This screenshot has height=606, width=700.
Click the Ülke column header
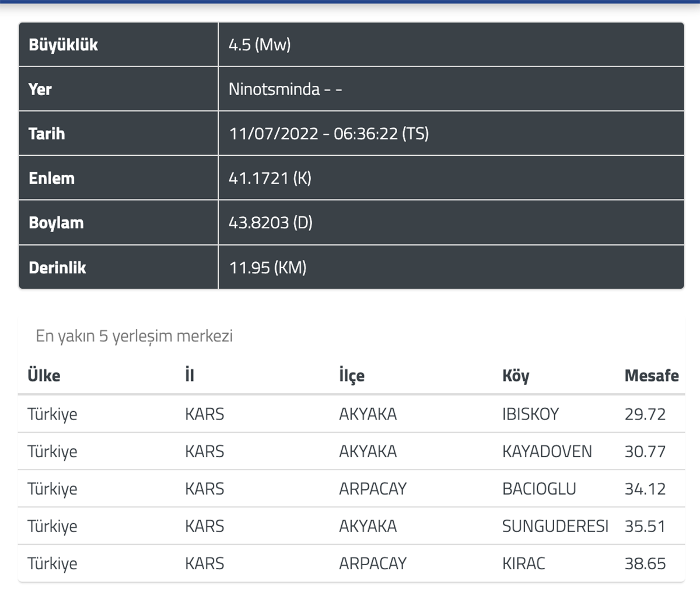[44, 375]
